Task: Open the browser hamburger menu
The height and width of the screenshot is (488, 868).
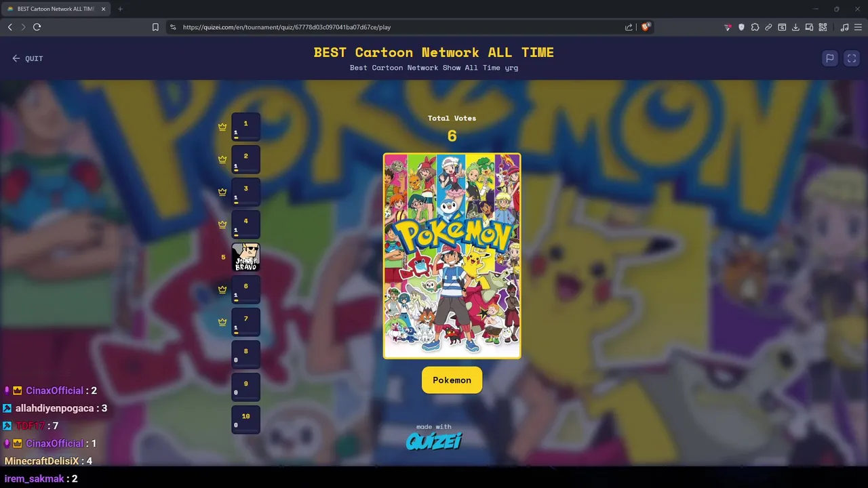Action: coord(859,27)
